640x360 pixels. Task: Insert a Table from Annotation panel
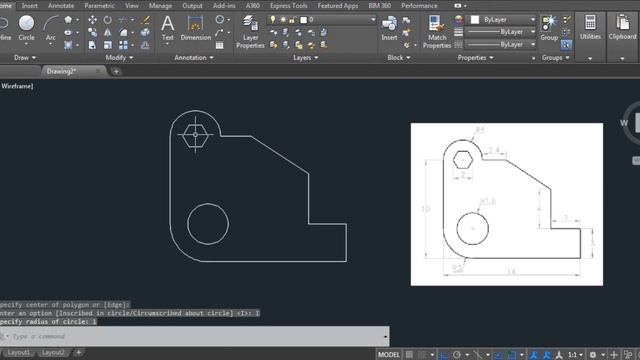click(220, 45)
